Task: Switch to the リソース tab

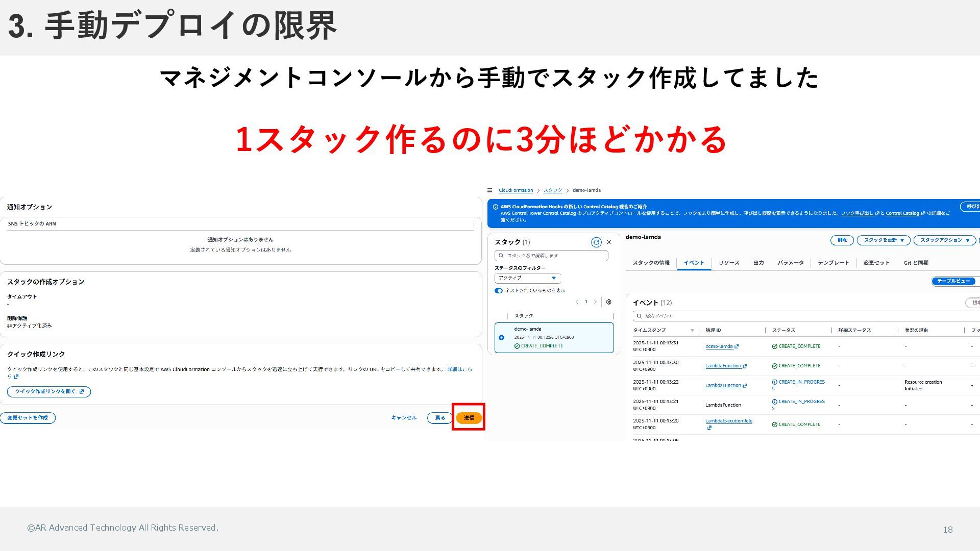Action: click(x=728, y=263)
